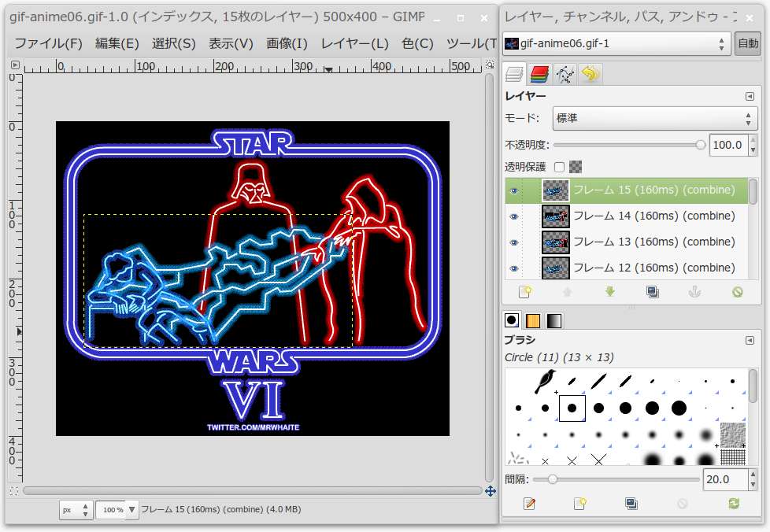
Task: Edit brush icon at panel bottom
Action: 529,504
